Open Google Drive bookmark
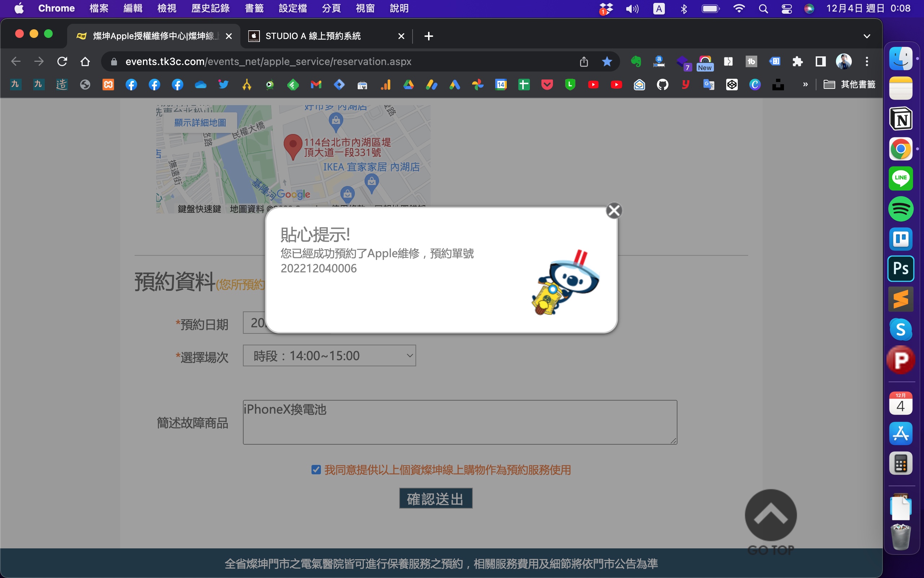 click(x=409, y=85)
